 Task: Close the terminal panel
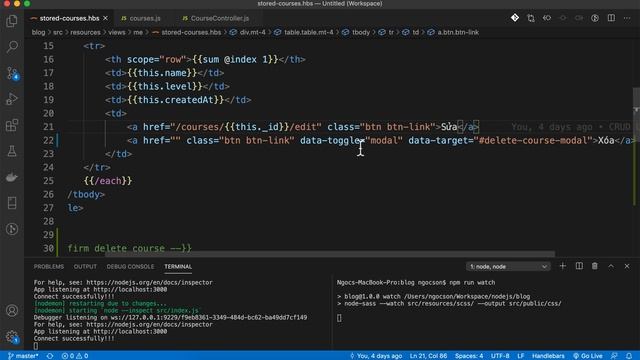627,266
